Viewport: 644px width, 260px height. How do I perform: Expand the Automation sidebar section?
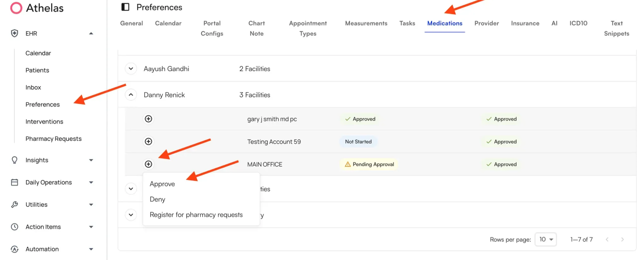pos(91,249)
